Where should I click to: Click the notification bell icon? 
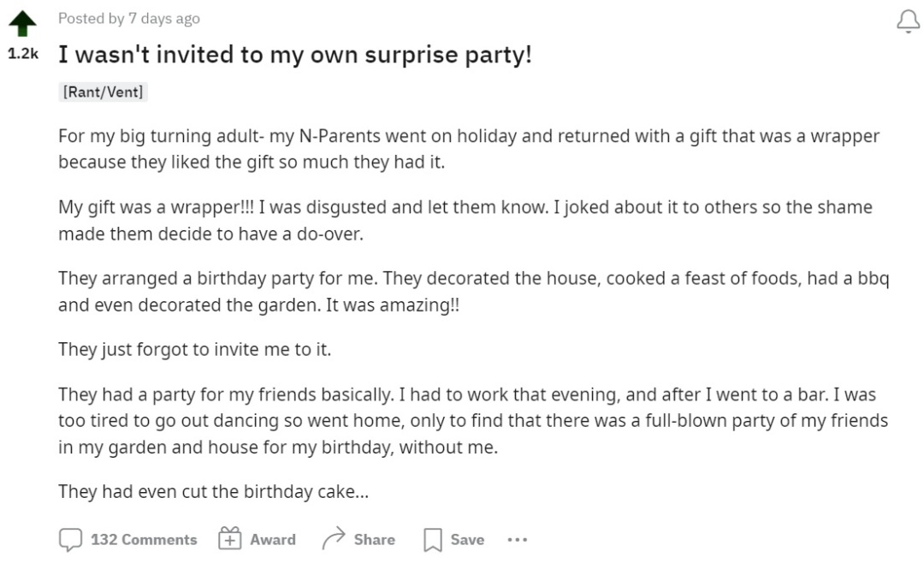[908, 22]
